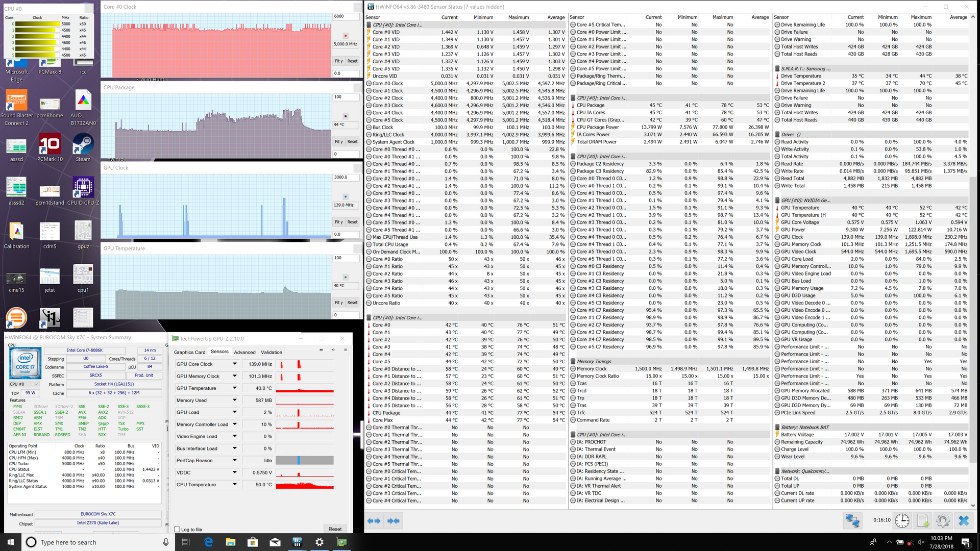Enable the Log to file checkbox
Screen dimensions: 980x551
click(x=177, y=529)
